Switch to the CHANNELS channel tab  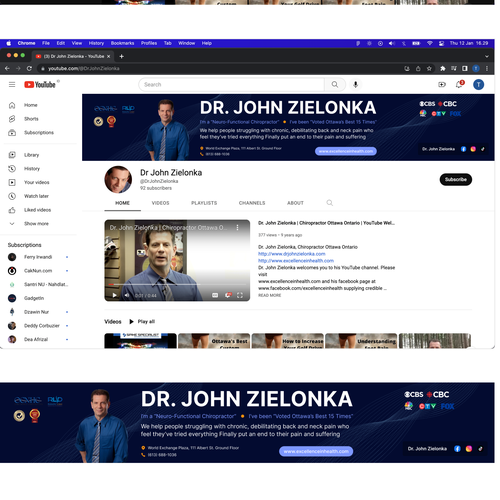pos(252,203)
